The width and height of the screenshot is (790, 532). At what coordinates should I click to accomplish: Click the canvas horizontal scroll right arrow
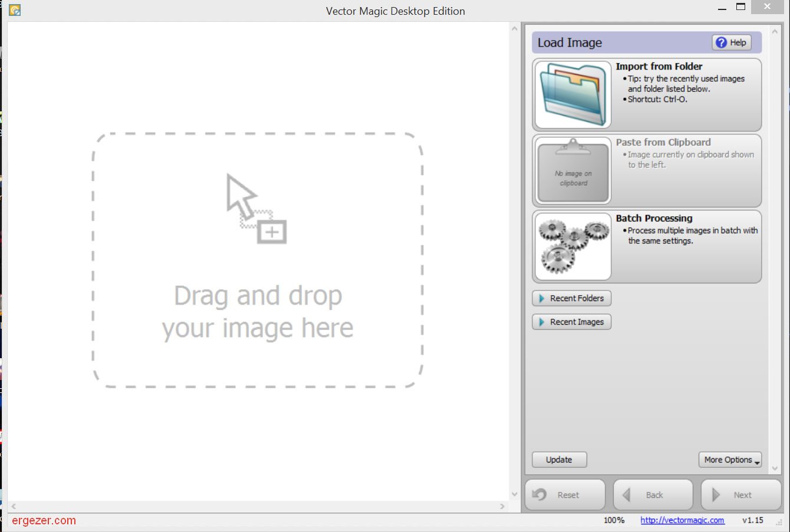pyautogui.click(x=502, y=506)
